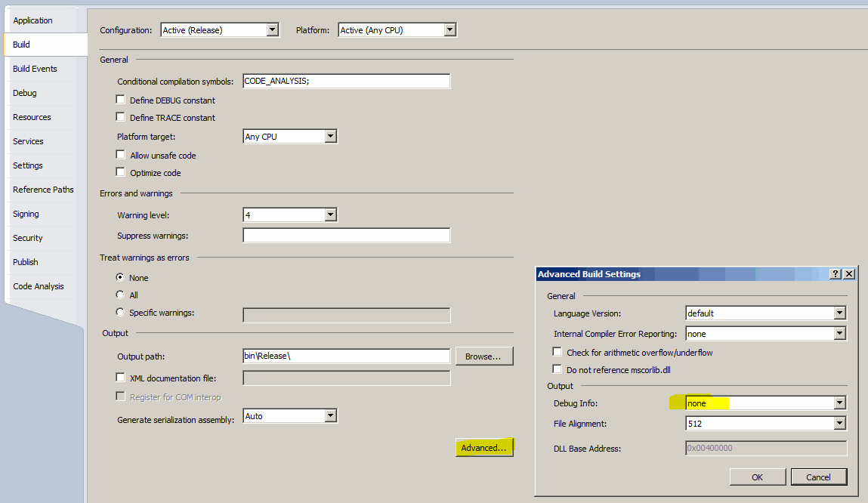Image resolution: width=868 pixels, height=503 pixels.
Task: Go to the Signing tab
Action: point(26,214)
